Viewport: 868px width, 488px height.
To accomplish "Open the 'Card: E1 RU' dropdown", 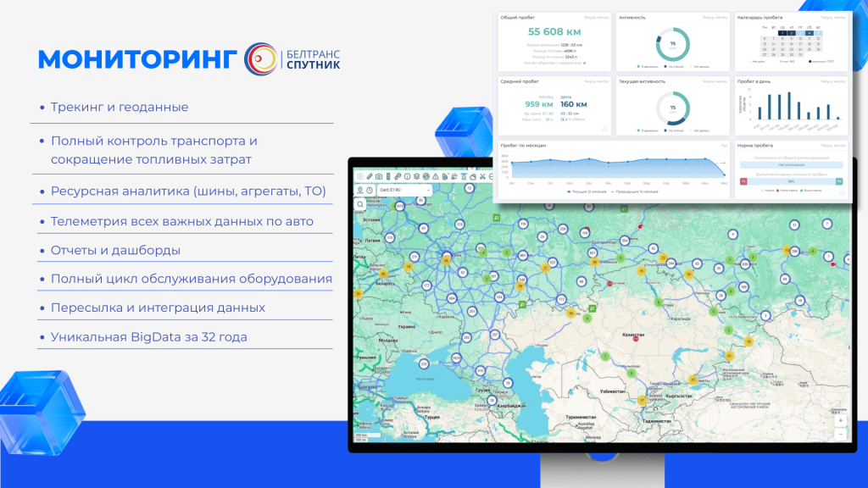I will tap(404, 190).
